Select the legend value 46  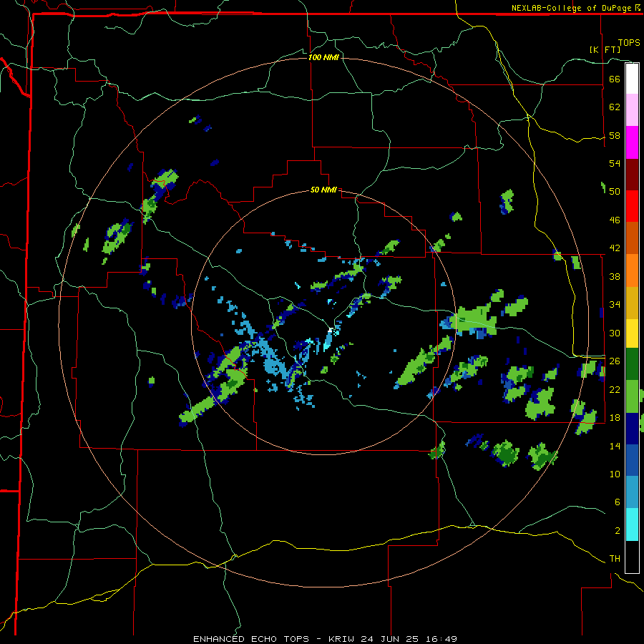(x=615, y=220)
